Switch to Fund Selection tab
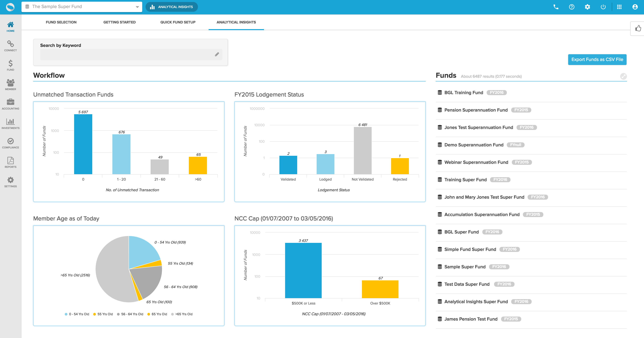Viewport: 644px width, 338px height. pos(61,22)
